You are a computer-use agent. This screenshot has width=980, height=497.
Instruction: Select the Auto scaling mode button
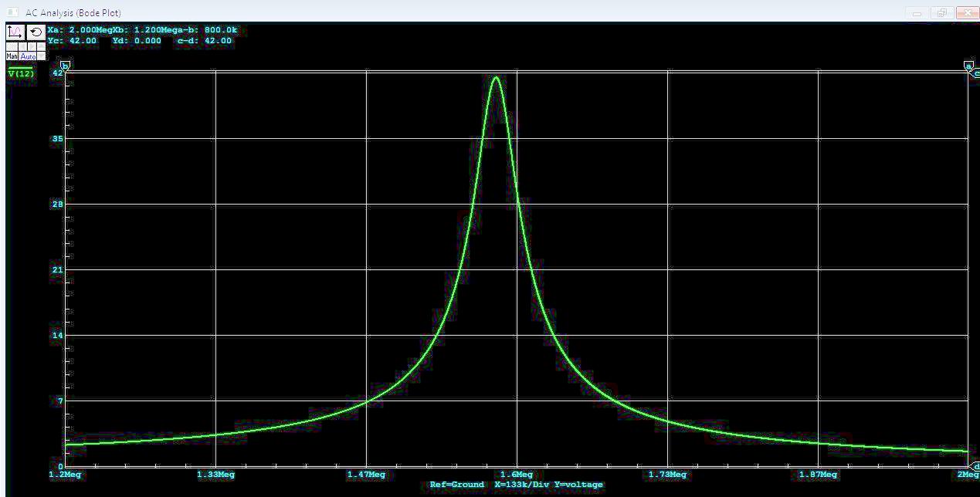point(28,56)
